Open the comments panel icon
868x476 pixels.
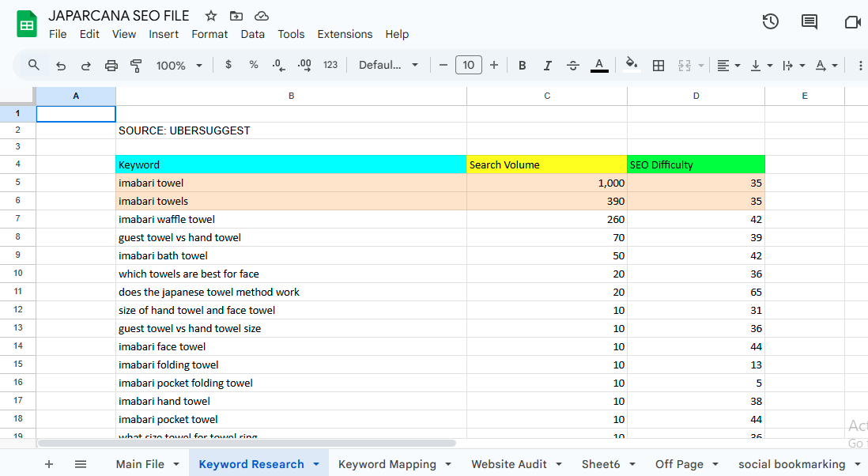(x=810, y=21)
